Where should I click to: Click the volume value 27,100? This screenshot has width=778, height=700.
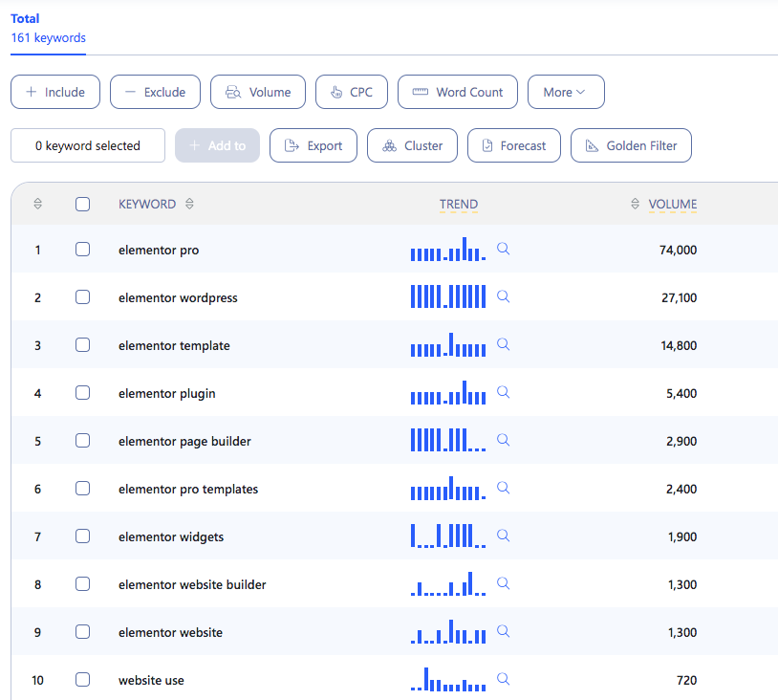click(679, 297)
